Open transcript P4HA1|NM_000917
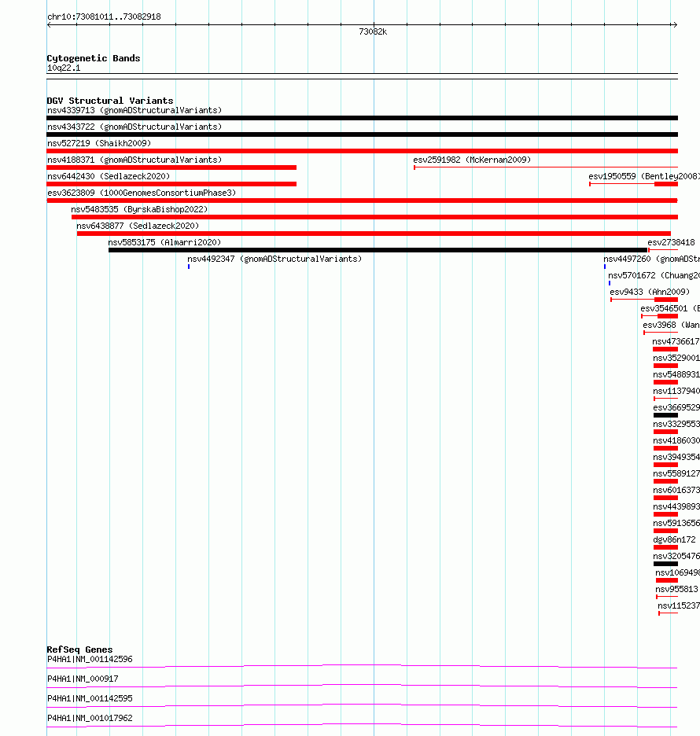The width and height of the screenshot is (700, 736). (x=83, y=679)
